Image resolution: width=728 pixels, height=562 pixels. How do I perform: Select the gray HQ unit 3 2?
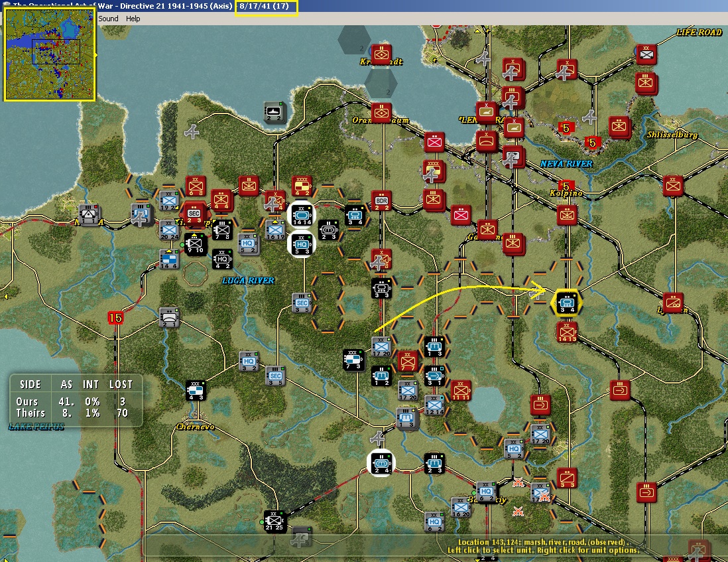tap(249, 361)
